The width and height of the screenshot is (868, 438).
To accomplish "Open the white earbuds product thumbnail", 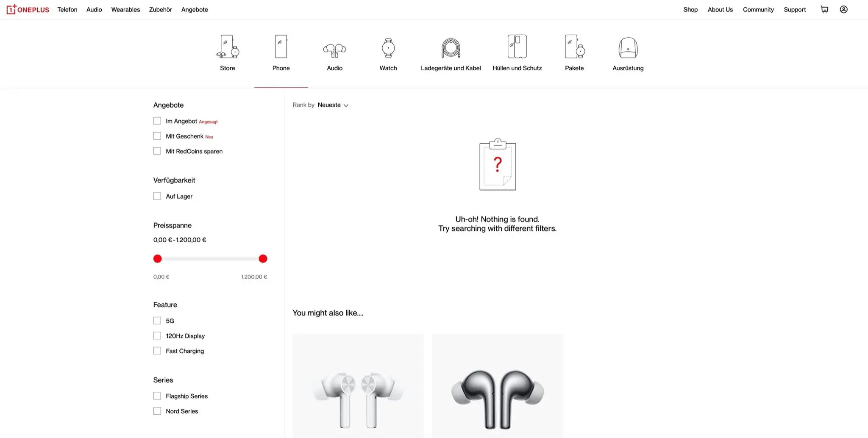I will click(x=358, y=385).
